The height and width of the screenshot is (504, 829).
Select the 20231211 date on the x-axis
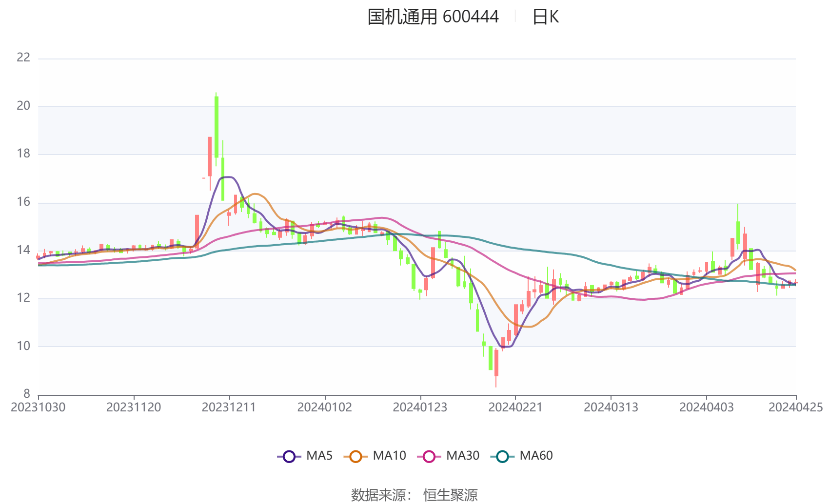pyautogui.click(x=229, y=407)
